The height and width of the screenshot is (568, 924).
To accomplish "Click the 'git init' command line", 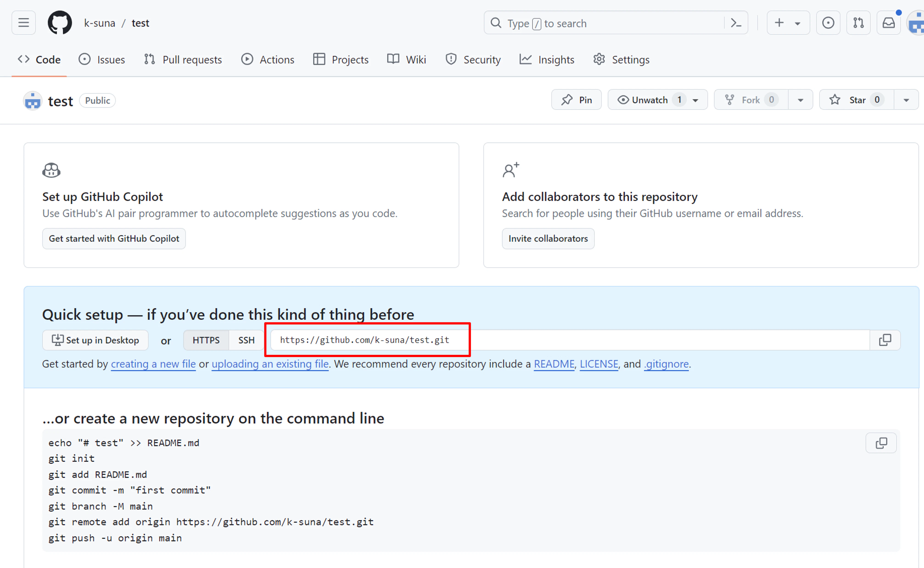I will tap(71, 458).
